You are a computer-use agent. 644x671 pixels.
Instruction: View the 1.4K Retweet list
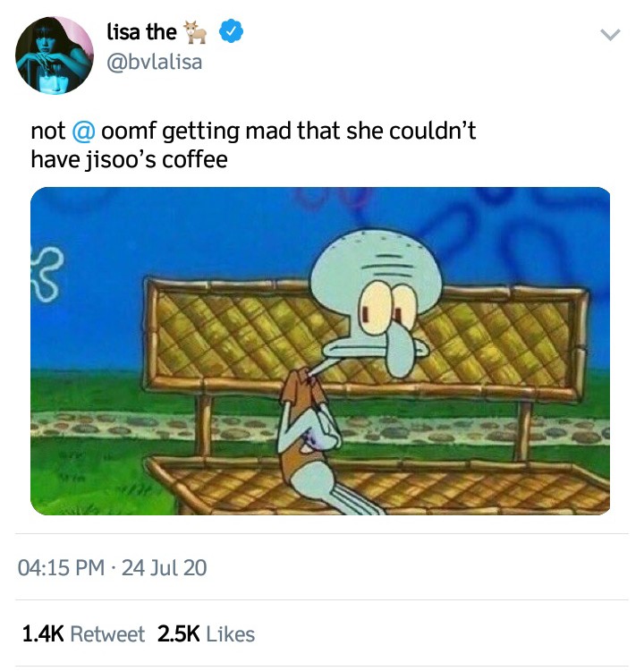83,633
